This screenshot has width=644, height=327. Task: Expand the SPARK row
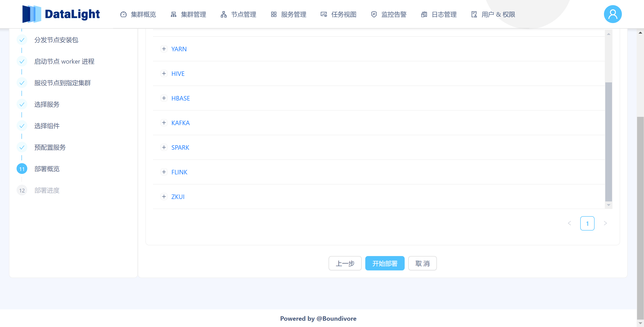164,147
